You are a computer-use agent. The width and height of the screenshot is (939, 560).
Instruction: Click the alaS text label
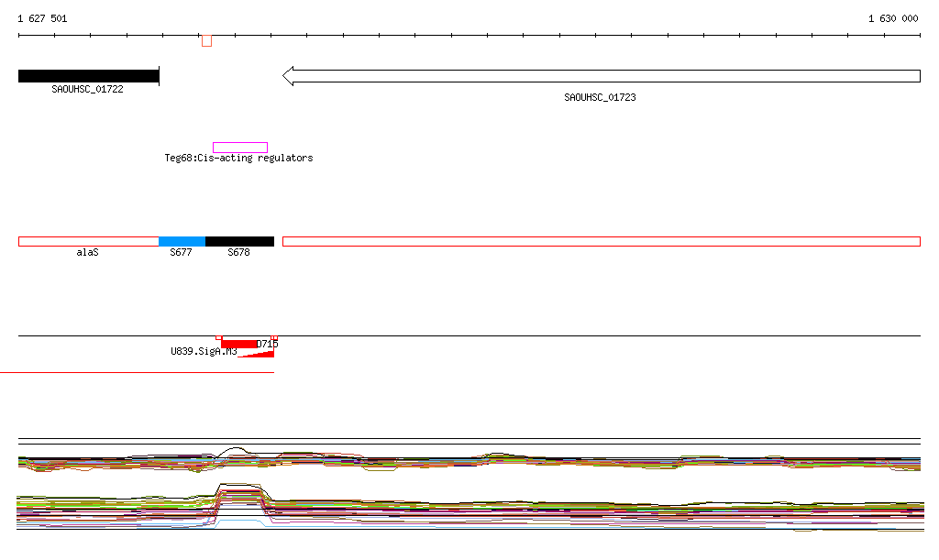(87, 252)
